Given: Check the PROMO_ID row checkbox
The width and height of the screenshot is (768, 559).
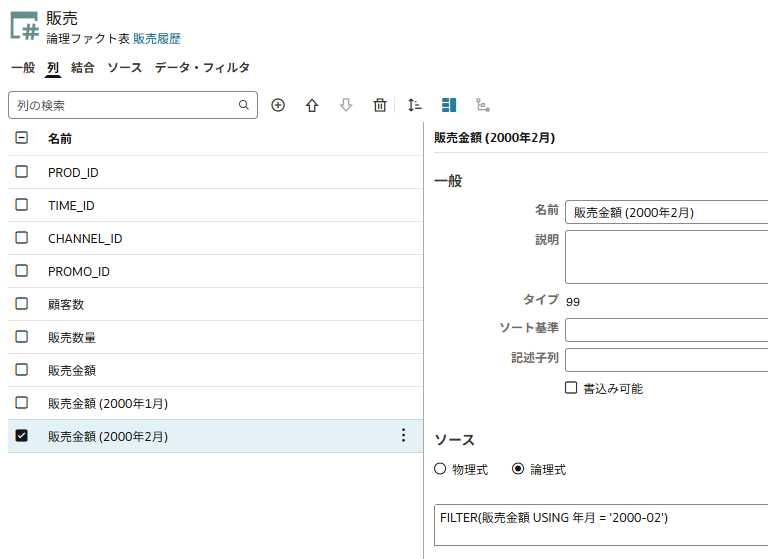Looking at the screenshot, I should click(x=22, y=270).
